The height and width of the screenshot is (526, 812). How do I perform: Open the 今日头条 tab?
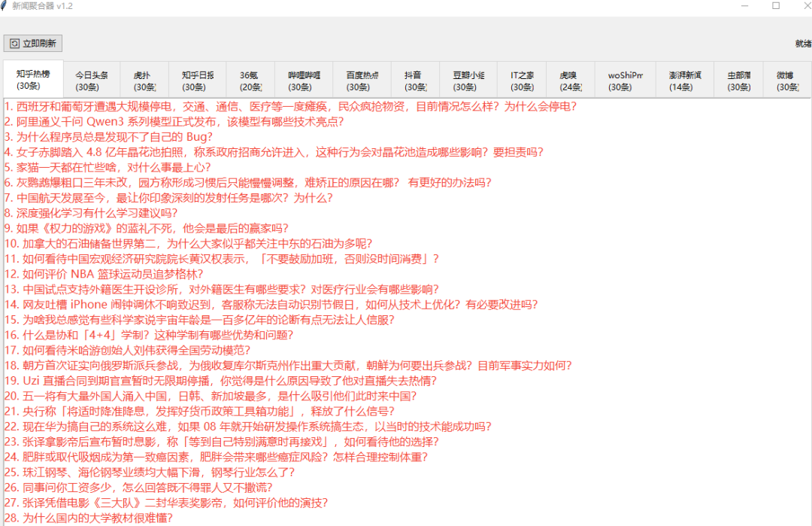92,81
